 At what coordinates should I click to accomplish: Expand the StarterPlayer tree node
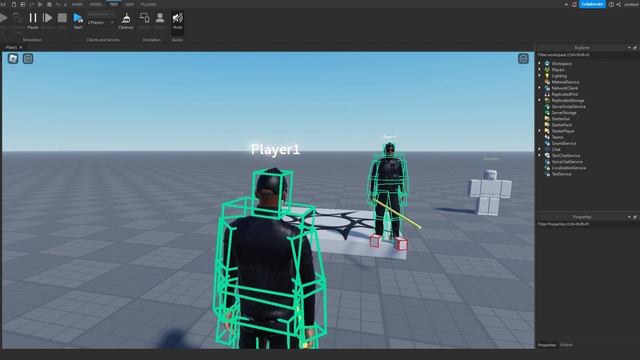click(x=540, y=131)
